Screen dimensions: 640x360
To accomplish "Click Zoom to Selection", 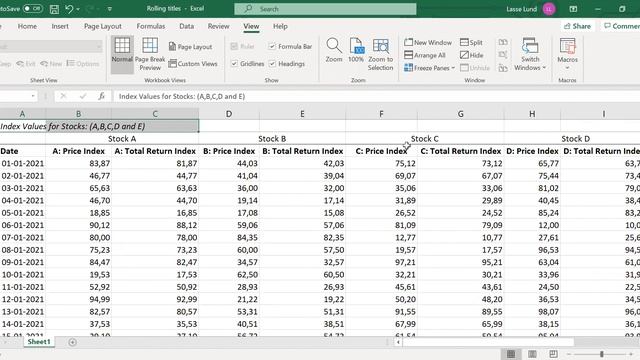I will 380,55.
